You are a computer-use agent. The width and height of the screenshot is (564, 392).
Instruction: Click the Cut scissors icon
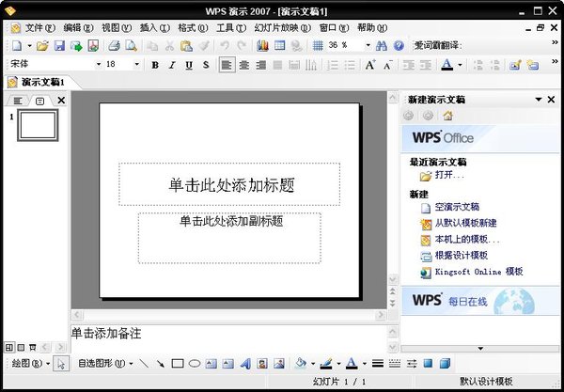[169, 46]
